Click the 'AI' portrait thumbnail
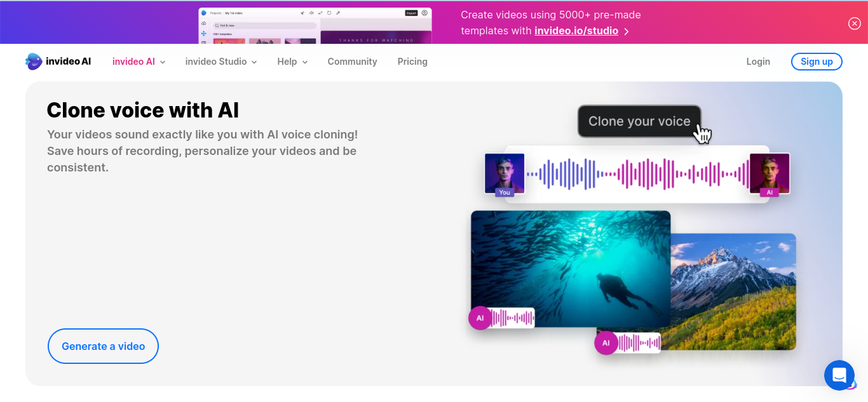The width and height of the screenshot is (868, 402). (x=770, y=174)
